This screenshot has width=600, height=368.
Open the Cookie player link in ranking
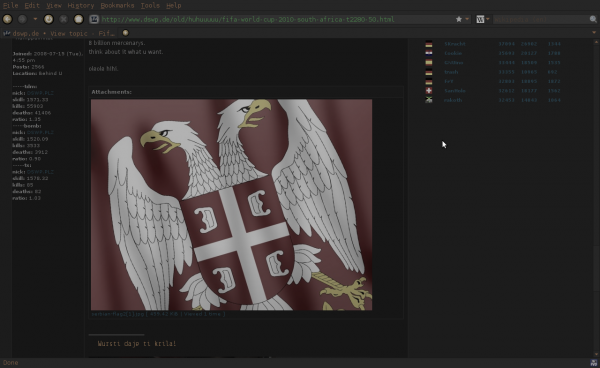click(x=453, y=53)
